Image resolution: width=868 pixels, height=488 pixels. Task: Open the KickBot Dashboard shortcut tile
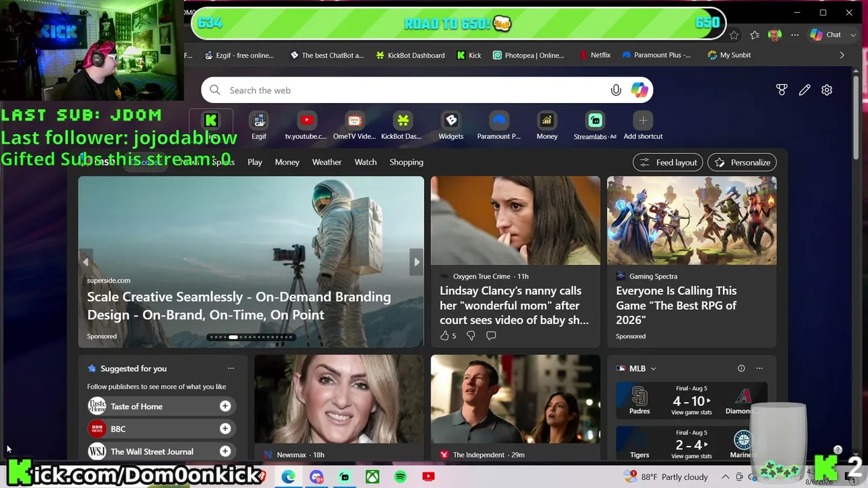[x=402, y=126]
